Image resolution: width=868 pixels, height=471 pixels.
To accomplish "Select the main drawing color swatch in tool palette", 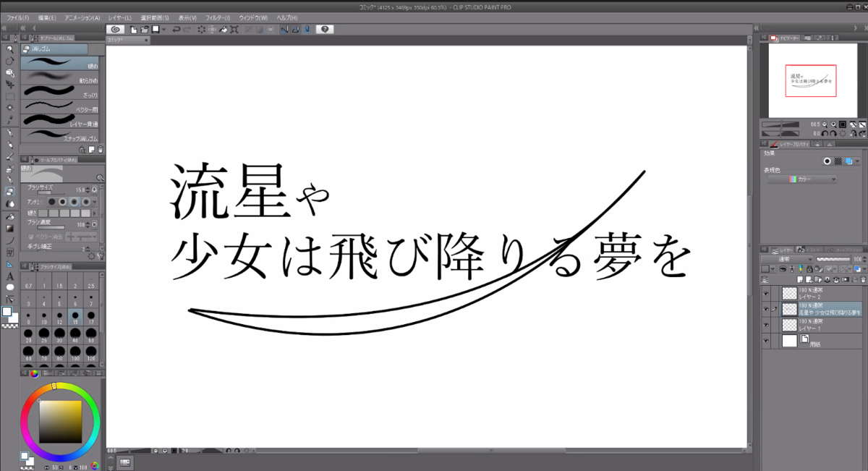I will click(7, 312).
